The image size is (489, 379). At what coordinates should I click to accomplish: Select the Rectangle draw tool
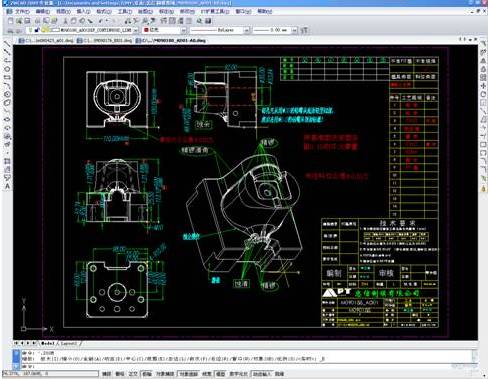[7, 78]
